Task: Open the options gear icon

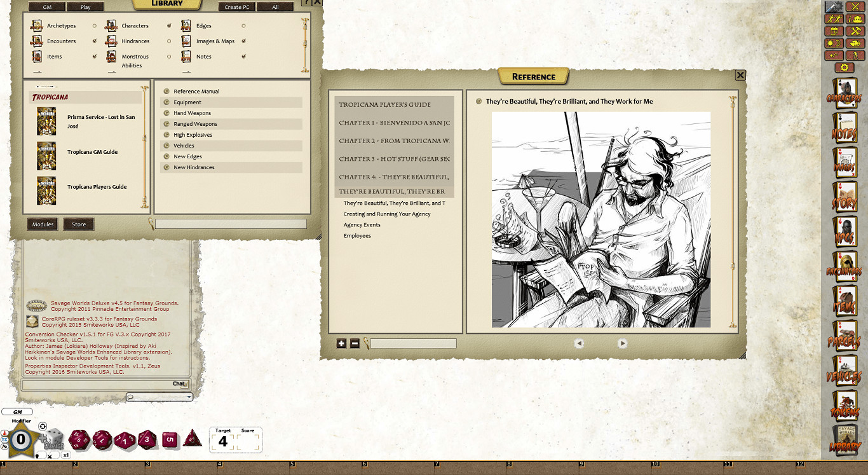Action: pyautogui.click(x=843, y=66)
